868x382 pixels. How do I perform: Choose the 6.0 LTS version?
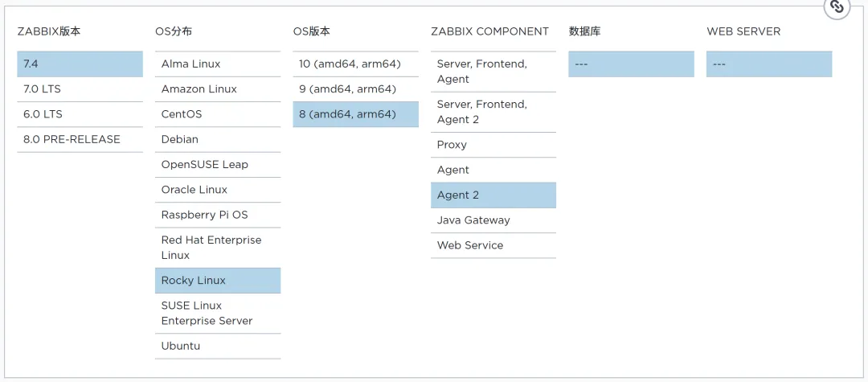(x=80, y=114)
